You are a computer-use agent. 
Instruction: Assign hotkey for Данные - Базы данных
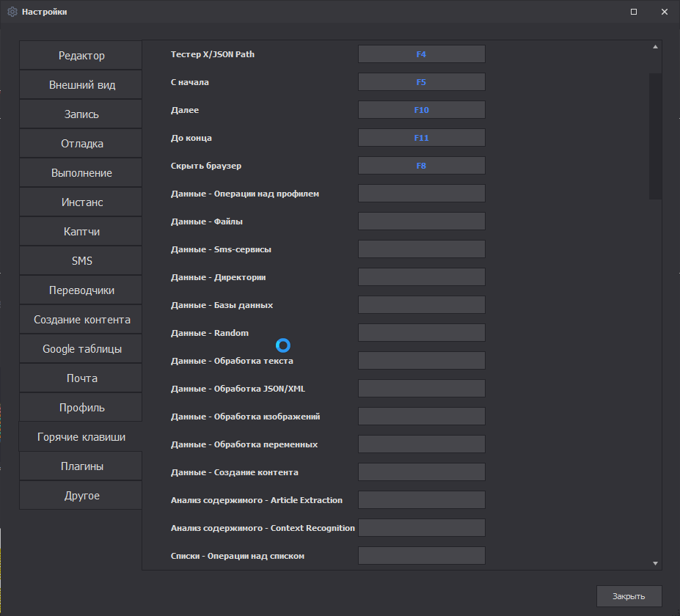(x=422, y=305)
